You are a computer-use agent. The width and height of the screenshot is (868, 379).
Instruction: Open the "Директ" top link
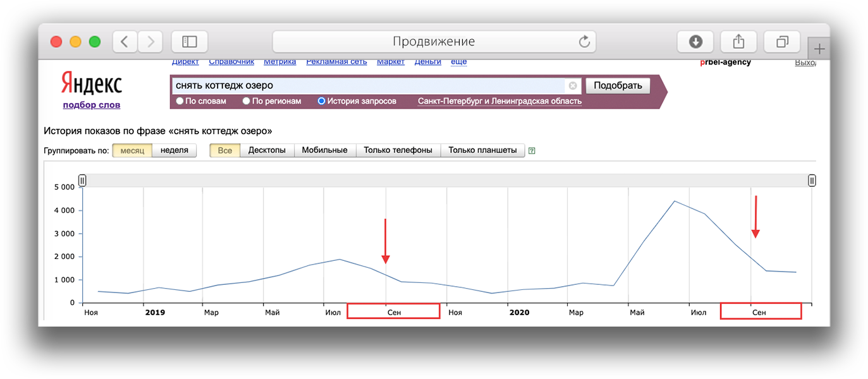tap(185, 62)
